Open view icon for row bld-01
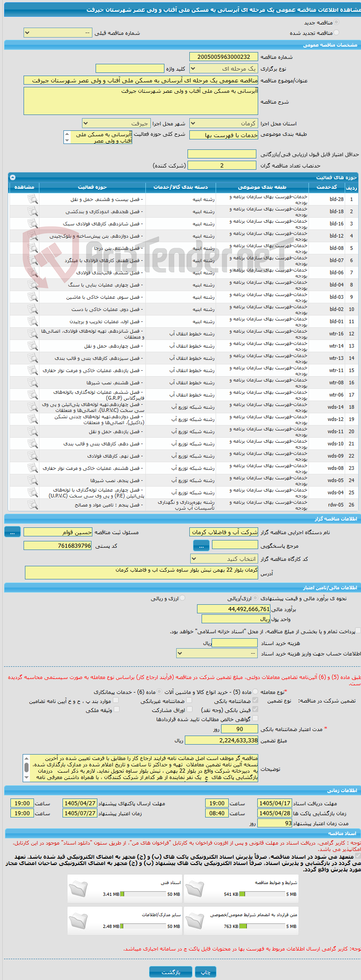This screenshot has width=361, height=980. 33,321
